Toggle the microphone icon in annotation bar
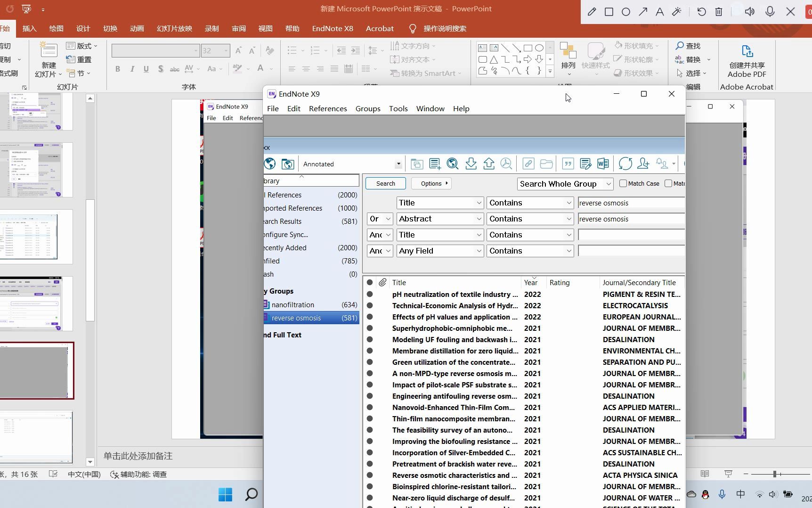Image resolution: width=812 pixels, height=508 pixels. point(770,12)
